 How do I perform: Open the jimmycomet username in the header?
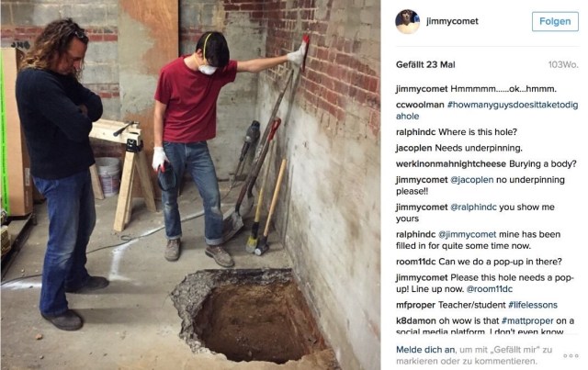[452, 21]
